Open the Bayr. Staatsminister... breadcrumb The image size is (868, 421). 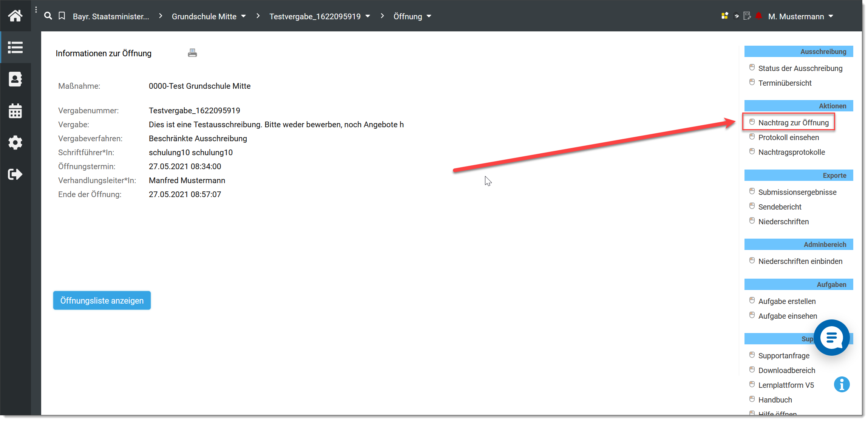click(x=111, y=16)
